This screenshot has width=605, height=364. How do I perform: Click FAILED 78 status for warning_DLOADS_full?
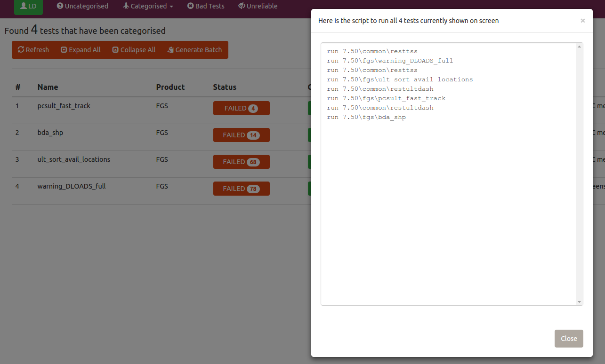241,189
